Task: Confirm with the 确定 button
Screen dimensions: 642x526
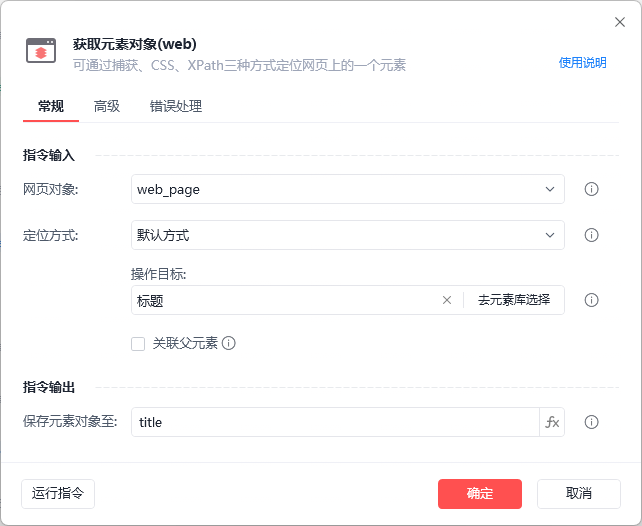Action: click(480, 494)
